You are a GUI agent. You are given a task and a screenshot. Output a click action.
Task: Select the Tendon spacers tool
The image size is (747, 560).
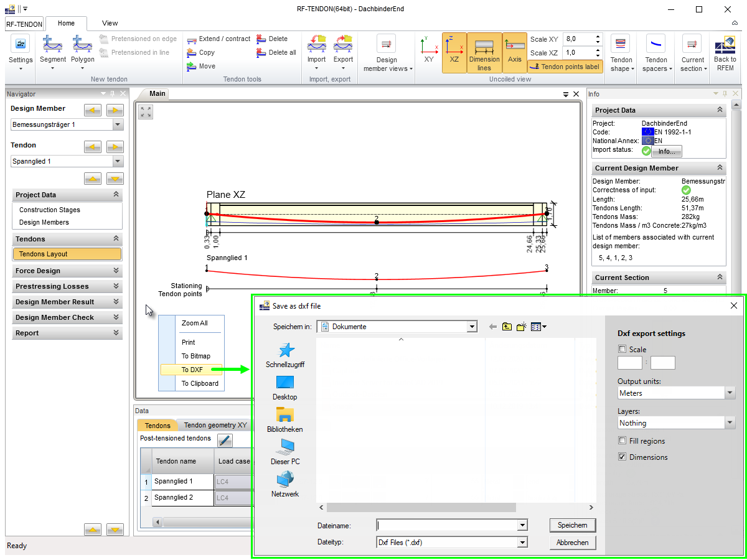(x=655, y=52)
